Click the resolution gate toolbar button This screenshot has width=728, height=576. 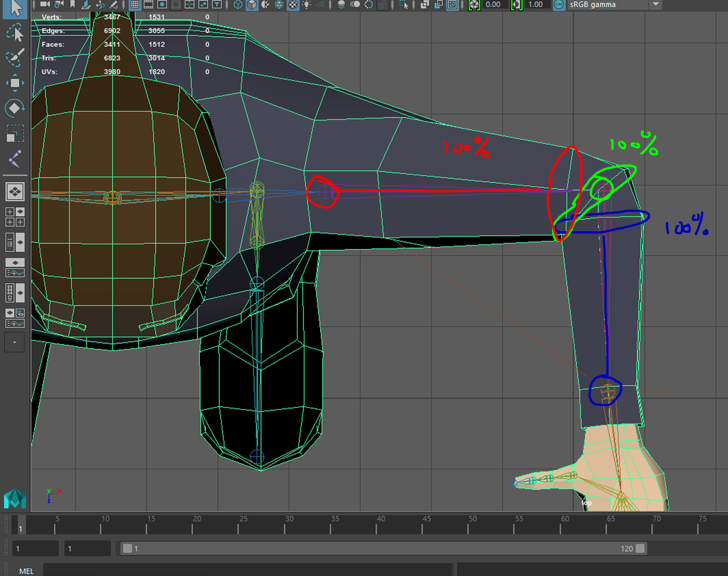(163, 5)
